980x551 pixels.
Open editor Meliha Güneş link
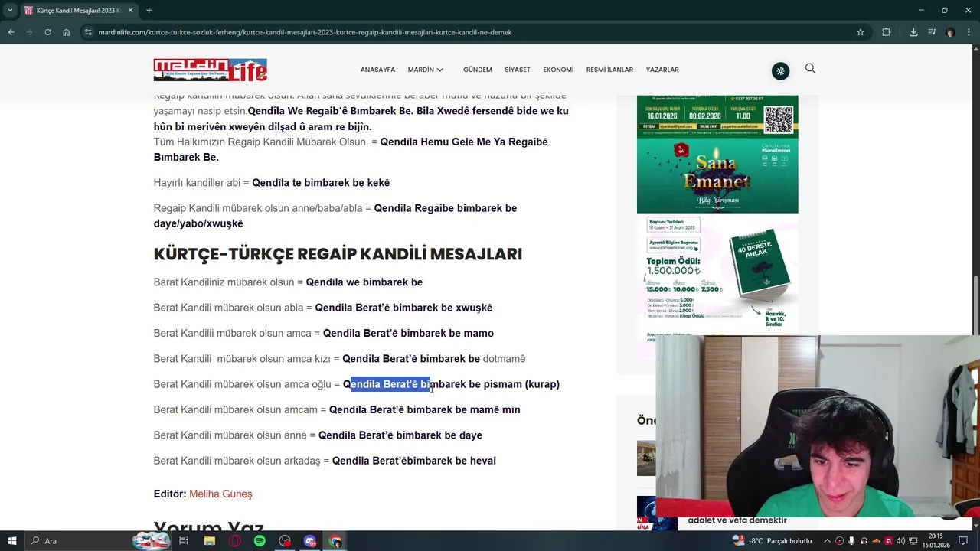pos(220,494)
